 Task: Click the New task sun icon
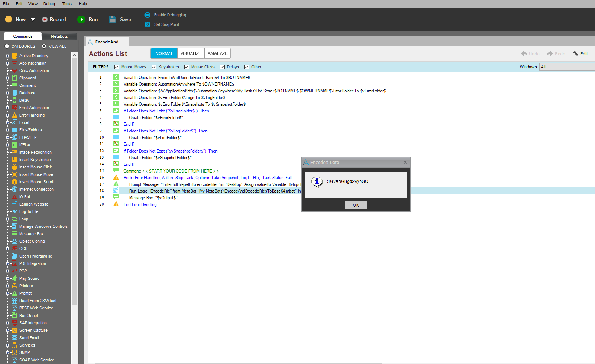[9, 19]
